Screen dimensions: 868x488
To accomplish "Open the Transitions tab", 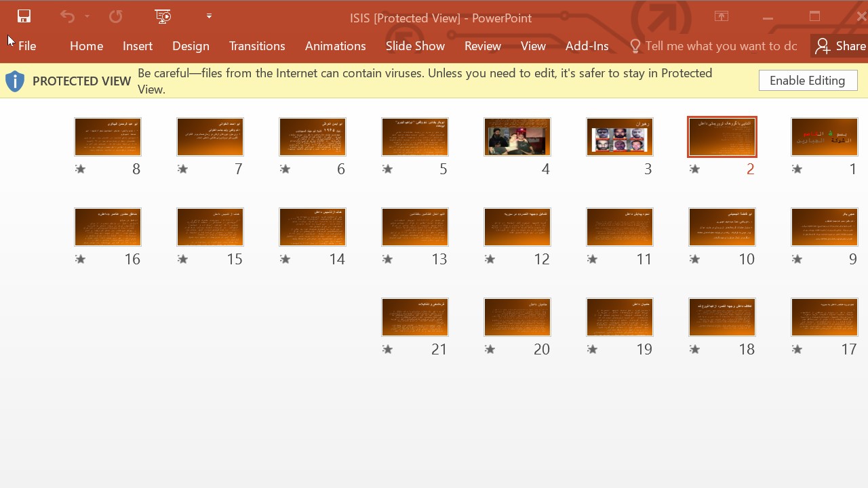I will (257, 46).
